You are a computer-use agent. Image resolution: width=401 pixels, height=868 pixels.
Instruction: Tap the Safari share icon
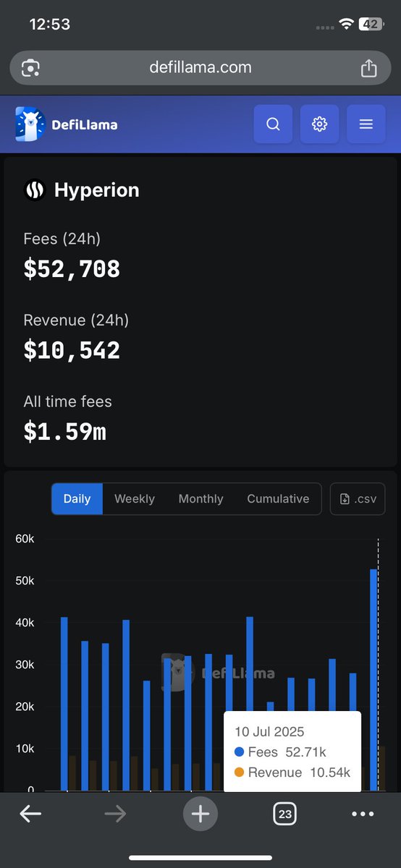(369, 68)
